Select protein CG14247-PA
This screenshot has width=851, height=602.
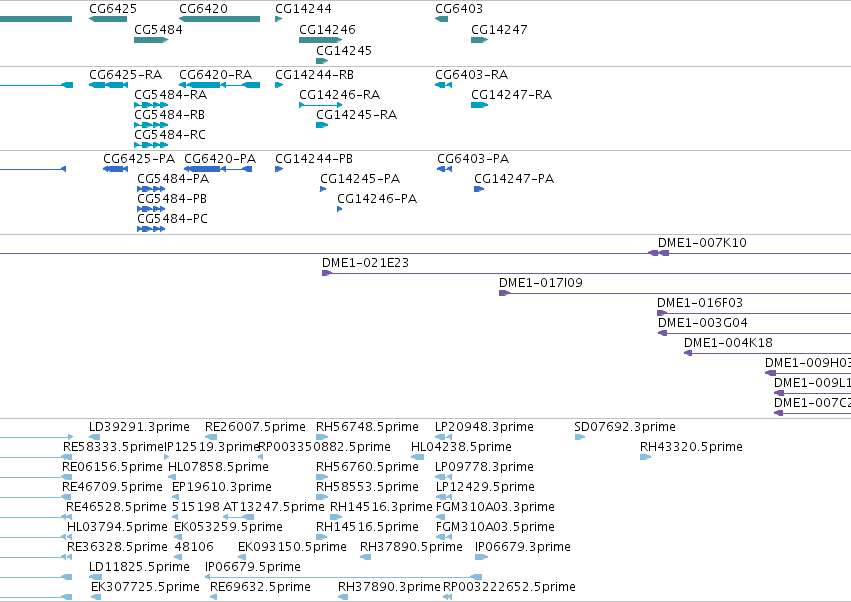click(515, 179)
